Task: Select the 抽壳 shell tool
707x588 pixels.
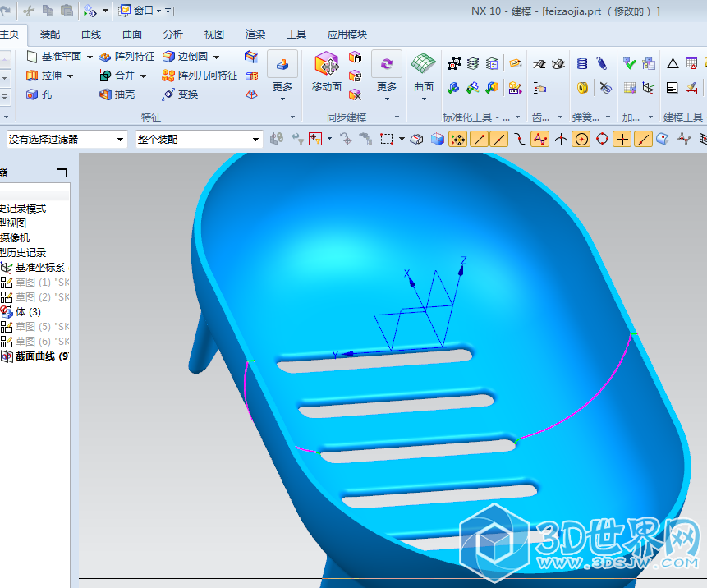Action: pos(117,94)
